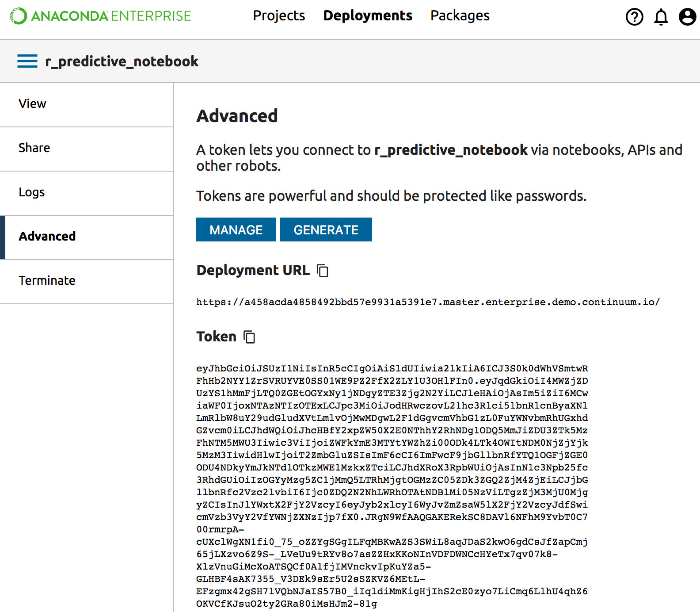Select View in the sidebar
The height and width of the screenshot is (612, 700).
click(32, 104)
